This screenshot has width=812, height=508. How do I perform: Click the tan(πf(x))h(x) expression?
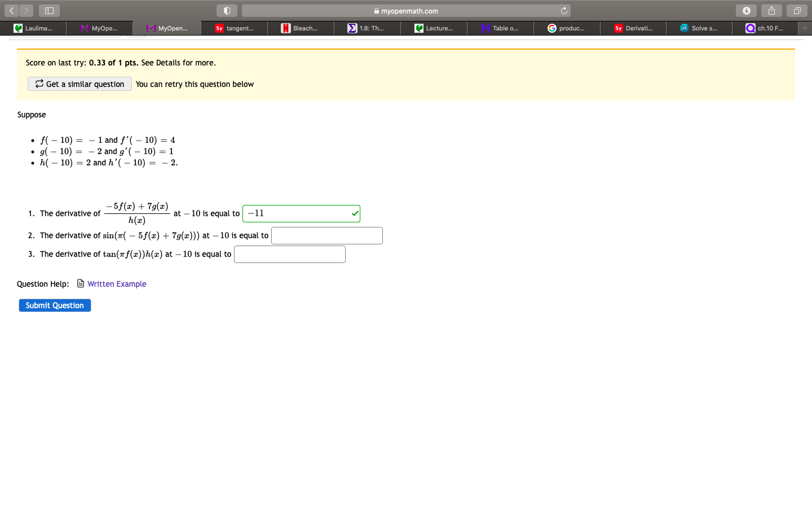point(133,254)
